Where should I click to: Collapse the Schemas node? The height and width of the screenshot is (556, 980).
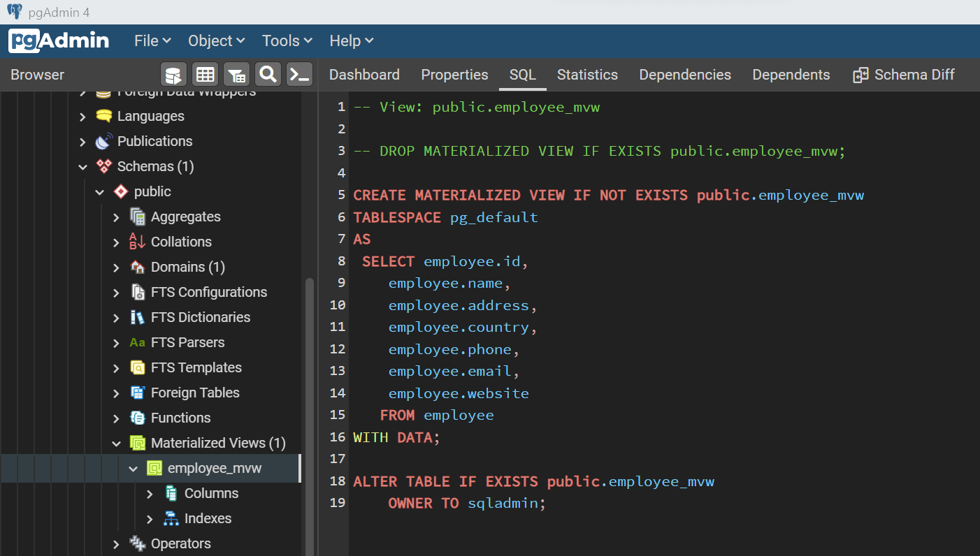point(83,166)
